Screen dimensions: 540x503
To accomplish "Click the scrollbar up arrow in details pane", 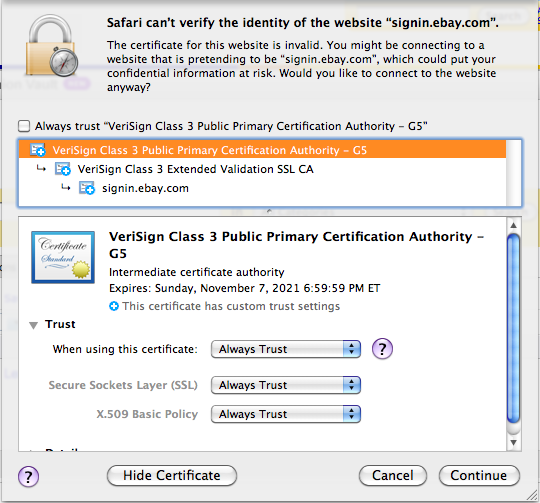I will coord(513,226).
